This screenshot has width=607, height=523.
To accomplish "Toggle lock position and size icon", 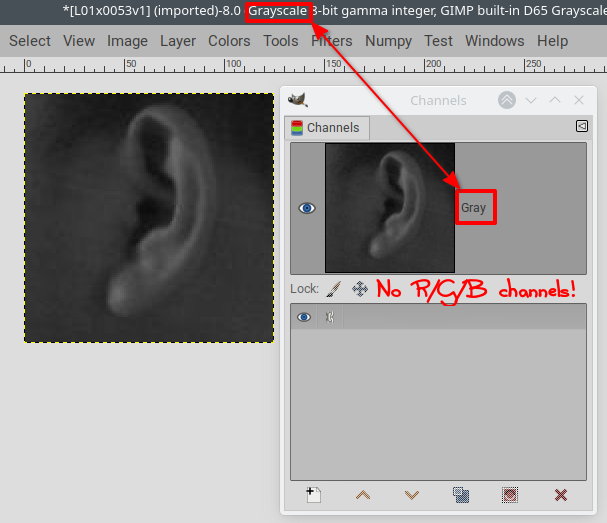I will (360, 289).
